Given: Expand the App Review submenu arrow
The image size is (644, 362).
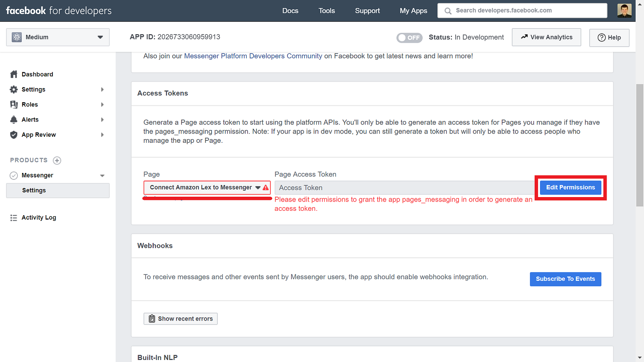Looking at the screenshot, I should [x=102, y=135].
